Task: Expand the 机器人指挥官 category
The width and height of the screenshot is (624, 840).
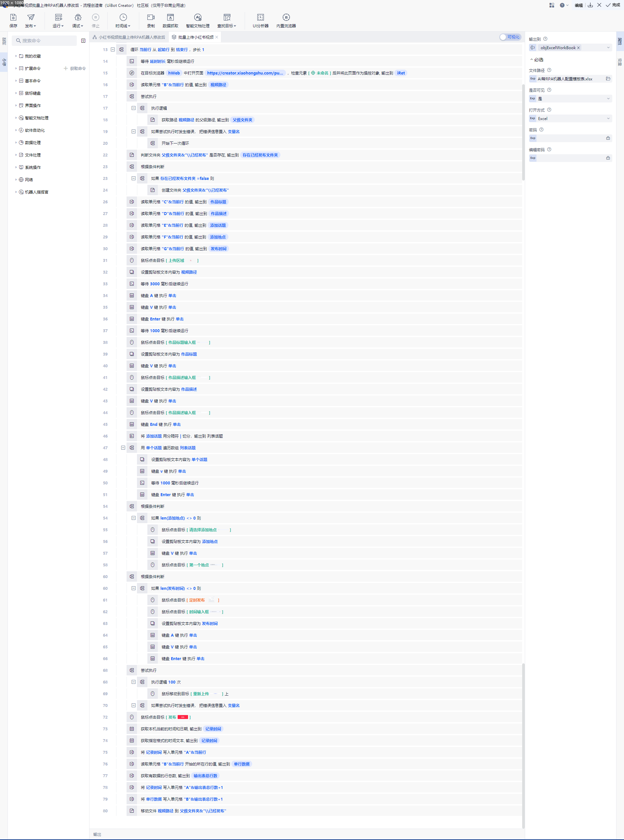Action: tap(16, 192)
